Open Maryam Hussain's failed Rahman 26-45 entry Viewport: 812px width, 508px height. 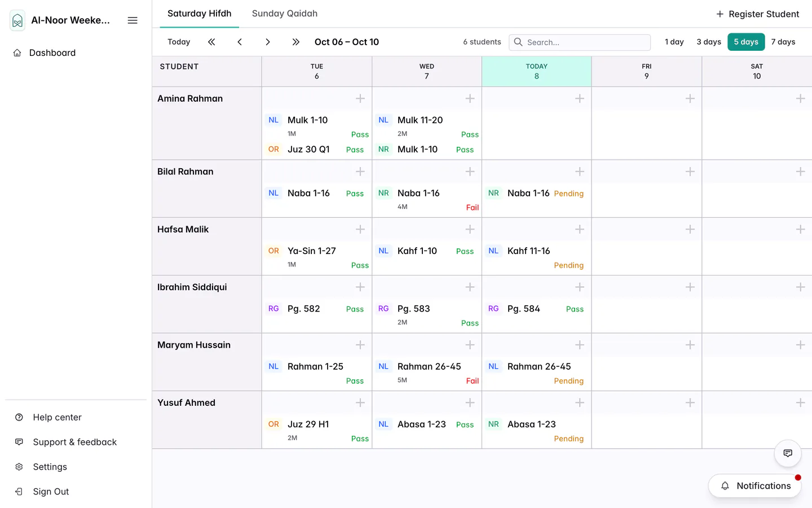[427, 373]
